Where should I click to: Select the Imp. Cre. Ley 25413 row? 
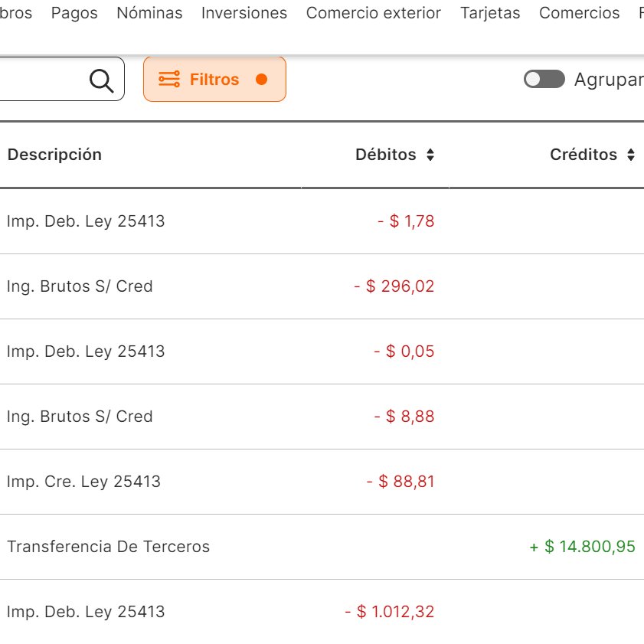coord(322,482)
